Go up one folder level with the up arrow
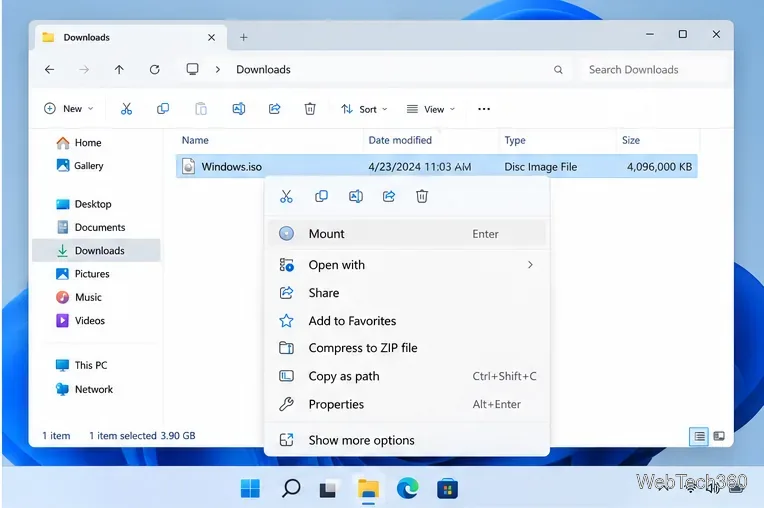 [x=119, y=70]
